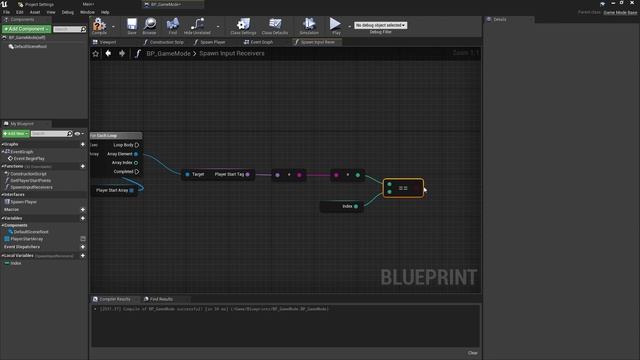Collapse the Functions section
Viewport: 640px width, 360px height.
pyautogui.click(x=2, y=166)
